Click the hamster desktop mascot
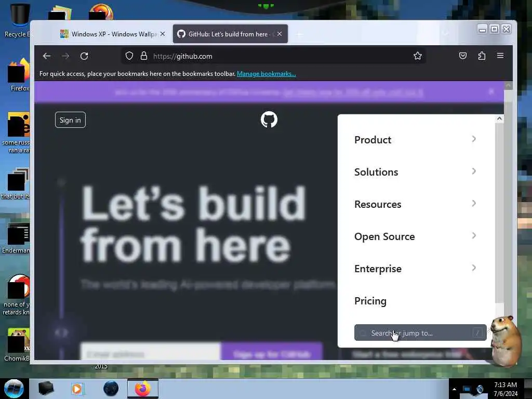 (505, 341)
